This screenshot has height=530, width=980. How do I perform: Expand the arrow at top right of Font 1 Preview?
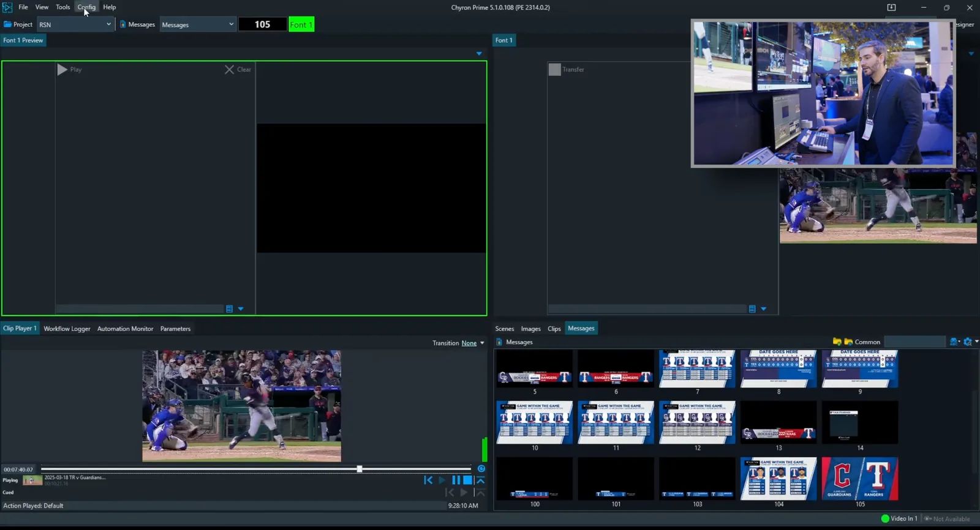[x=479, y=54]
